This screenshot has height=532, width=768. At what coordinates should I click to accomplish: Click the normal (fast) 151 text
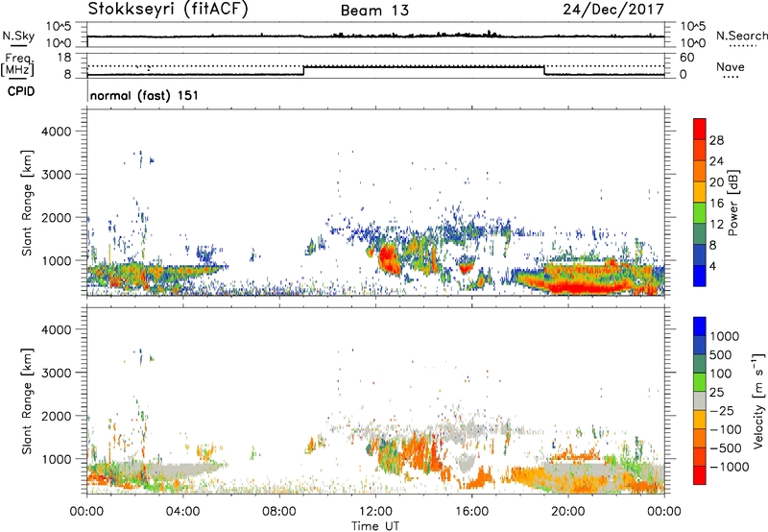(x=145, y=95)
